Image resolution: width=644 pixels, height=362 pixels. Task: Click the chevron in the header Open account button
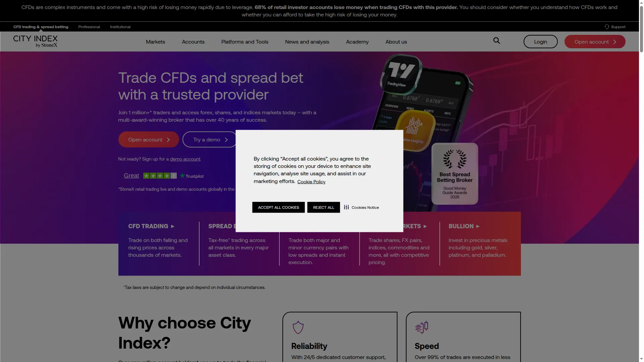[614, 42]
